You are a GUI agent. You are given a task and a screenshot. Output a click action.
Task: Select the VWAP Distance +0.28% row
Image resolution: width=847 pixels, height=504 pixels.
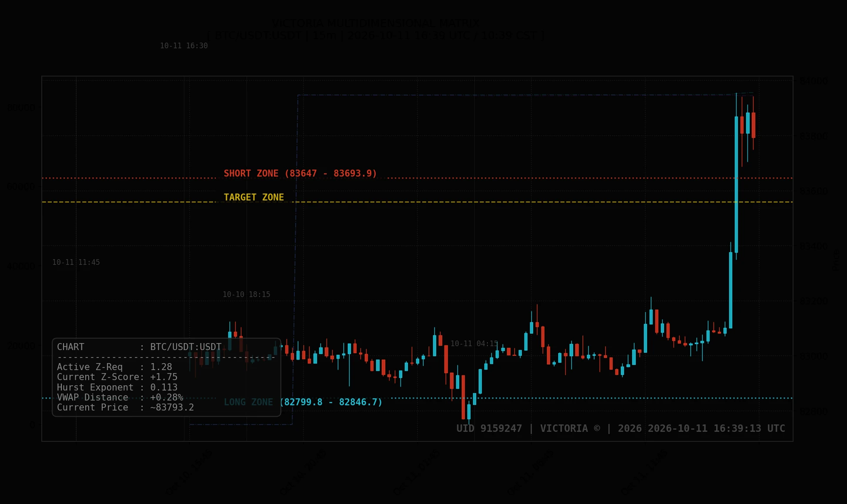click(120, 397)
